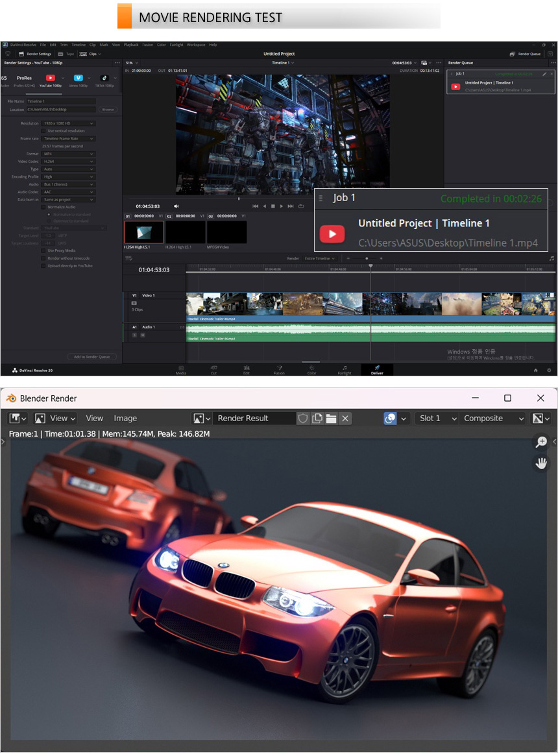Unlink the Render Result image with X icon
Image resolution: width=558 pixels, height=756 pixels.
[x=345, y=419]
